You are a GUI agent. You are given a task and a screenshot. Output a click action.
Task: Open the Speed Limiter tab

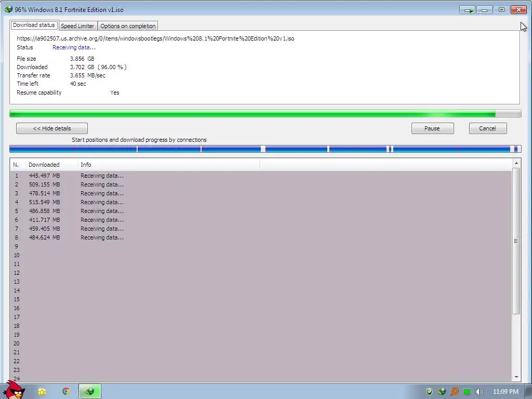pos(77,26)
